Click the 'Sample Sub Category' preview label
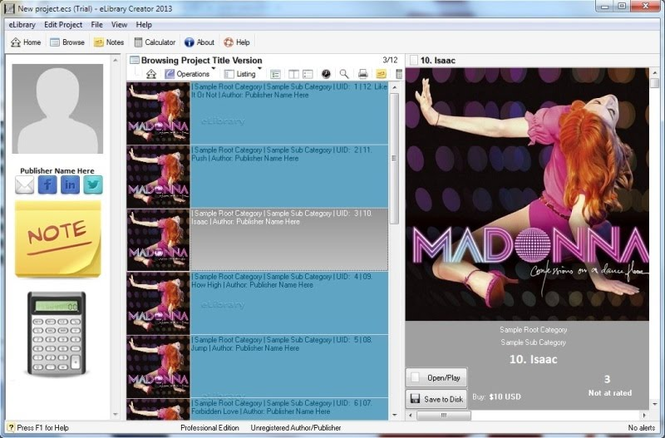Image resolution: width=665 pixels, height=438 pixels. click(x=533, y=342)
